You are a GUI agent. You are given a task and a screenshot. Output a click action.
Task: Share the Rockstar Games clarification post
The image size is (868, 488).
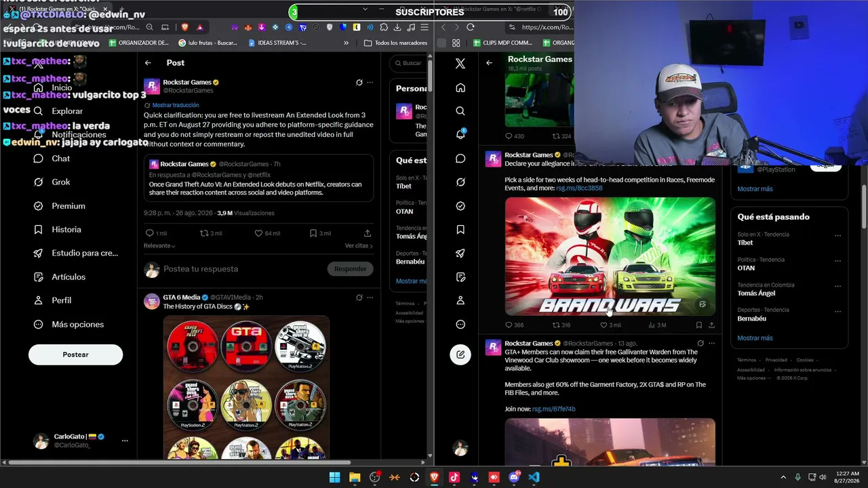coord(368,233)
